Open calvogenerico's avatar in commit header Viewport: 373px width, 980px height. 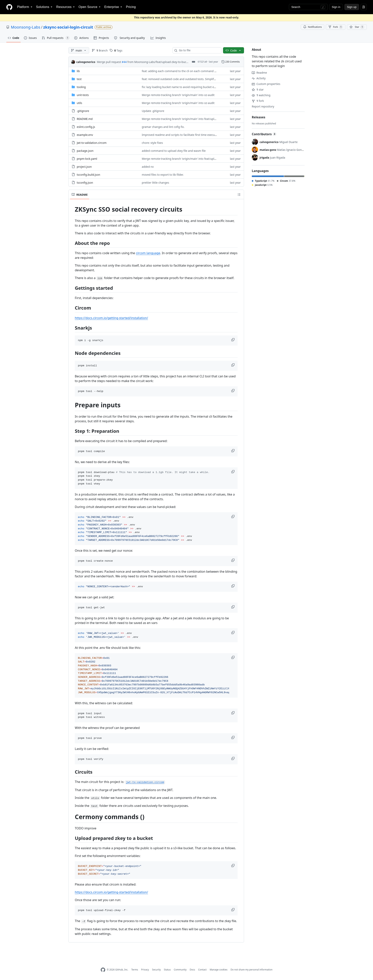click(x=73, y=62)
